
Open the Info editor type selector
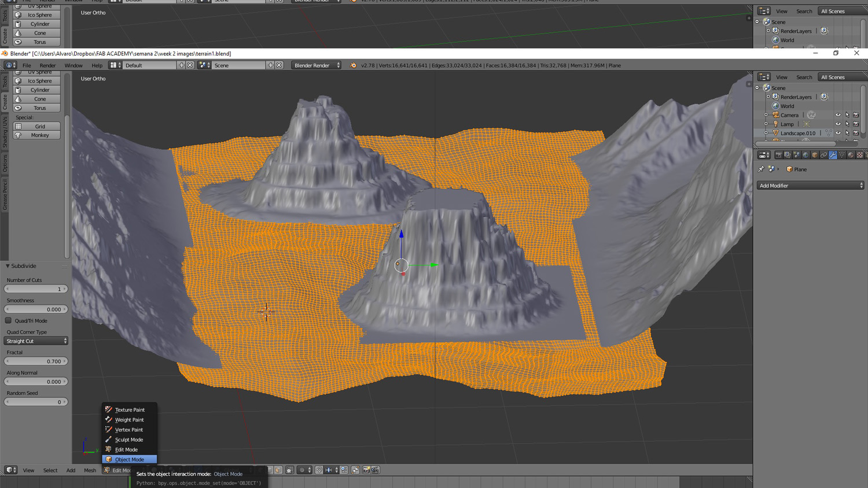[10, 65]
